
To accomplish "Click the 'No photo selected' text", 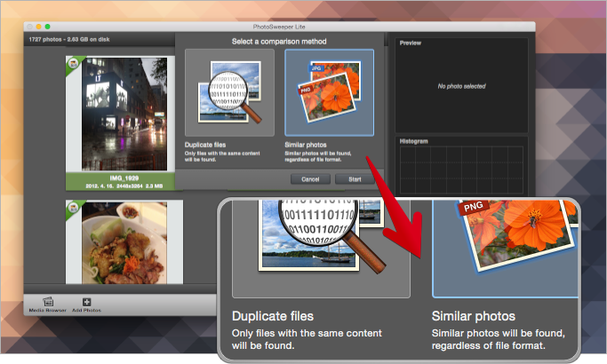I will tap(461, 86).
